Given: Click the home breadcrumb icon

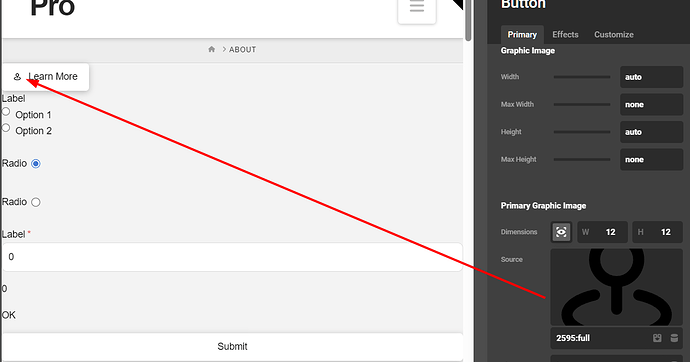Looking at the screenshot, I should click(x=212, y=49).
